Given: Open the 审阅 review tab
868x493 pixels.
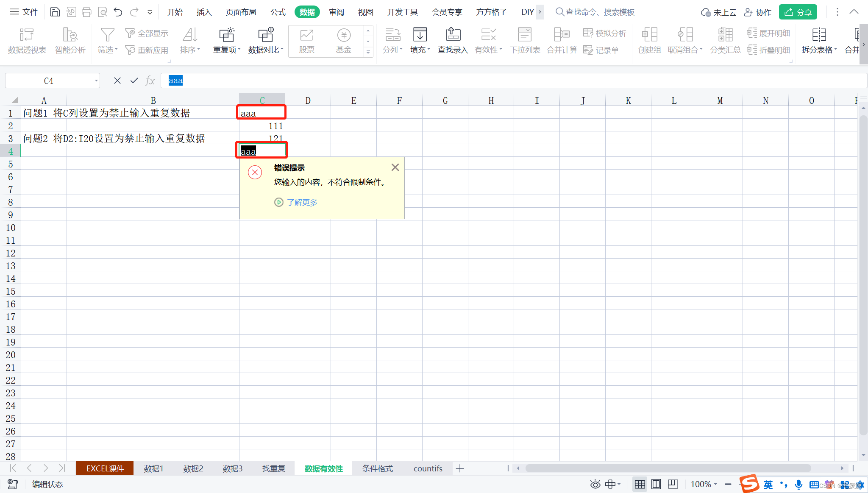Looking at the screenshot, I should tap(337, 12).
